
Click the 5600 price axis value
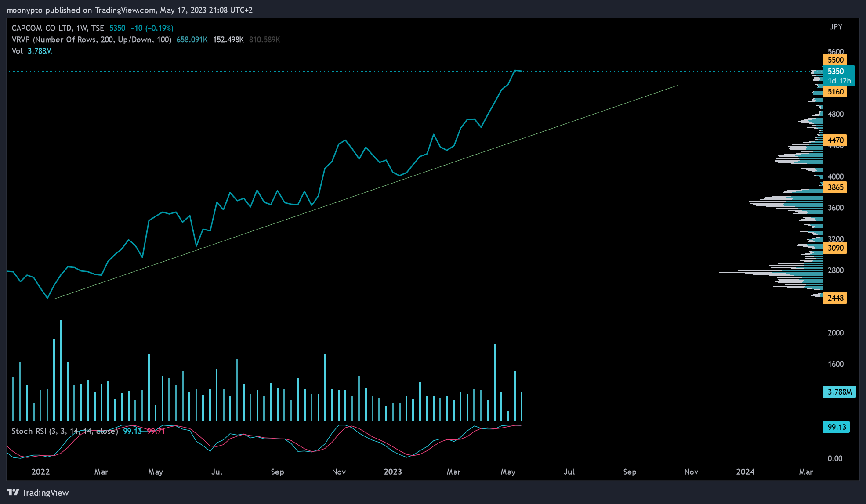click(835, 51)
